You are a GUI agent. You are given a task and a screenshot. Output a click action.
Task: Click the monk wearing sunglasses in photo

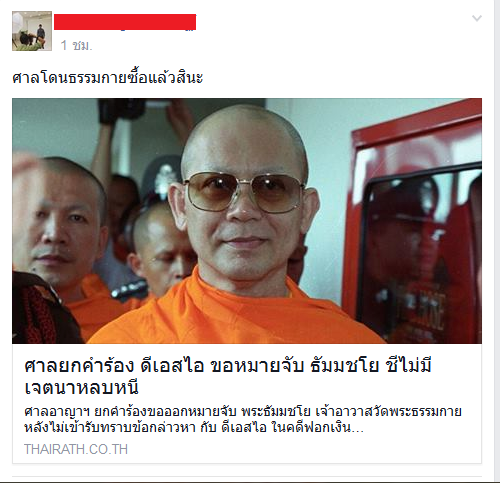(245, 200)
